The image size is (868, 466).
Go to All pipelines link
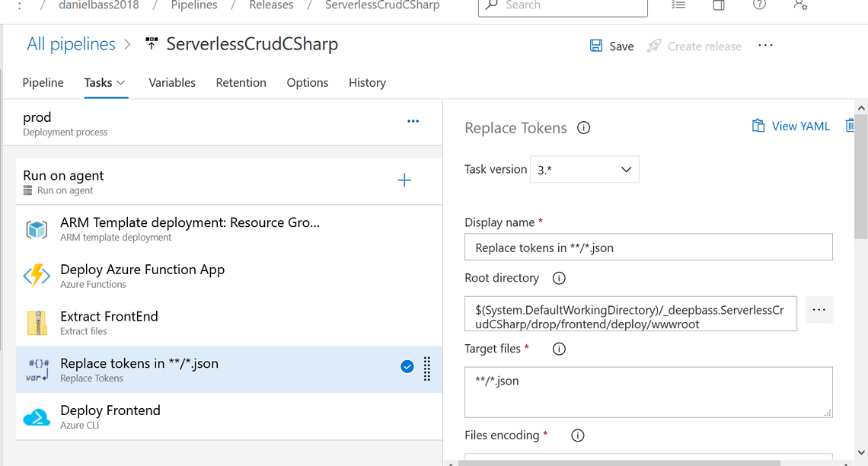point(72,44)
